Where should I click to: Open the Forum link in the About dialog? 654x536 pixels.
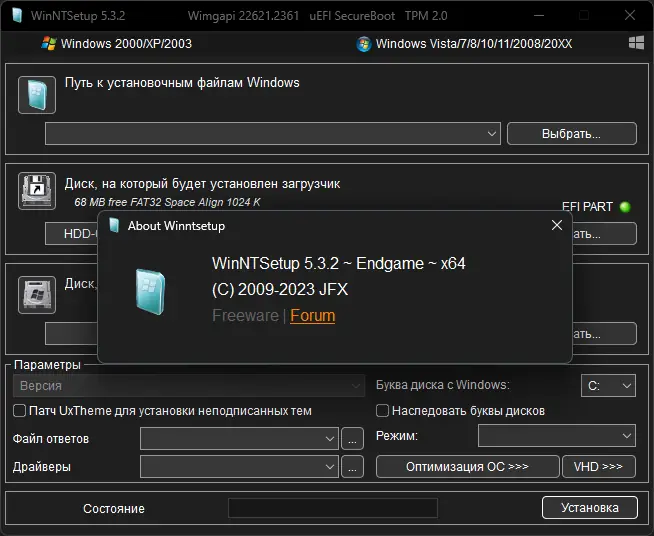[x=312, y=315]
